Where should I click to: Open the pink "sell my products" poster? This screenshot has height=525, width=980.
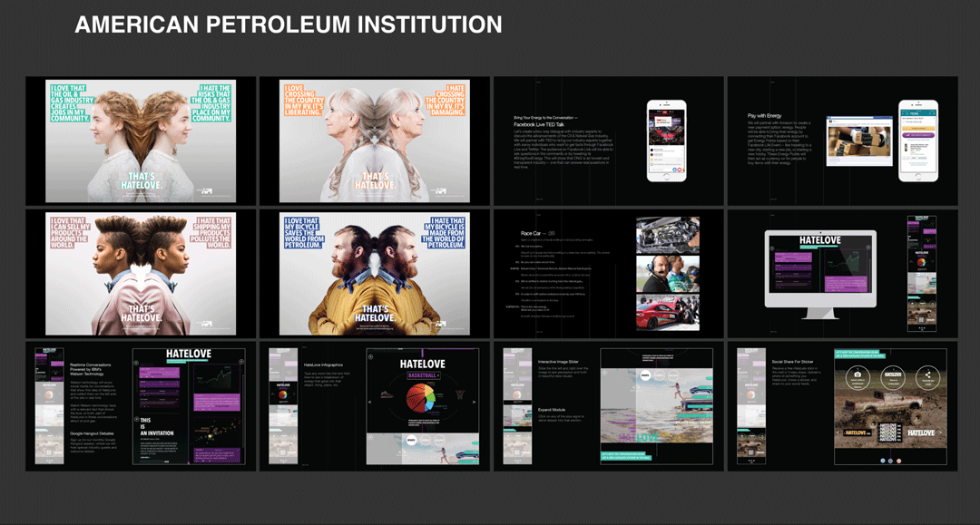tap(141, 274)
